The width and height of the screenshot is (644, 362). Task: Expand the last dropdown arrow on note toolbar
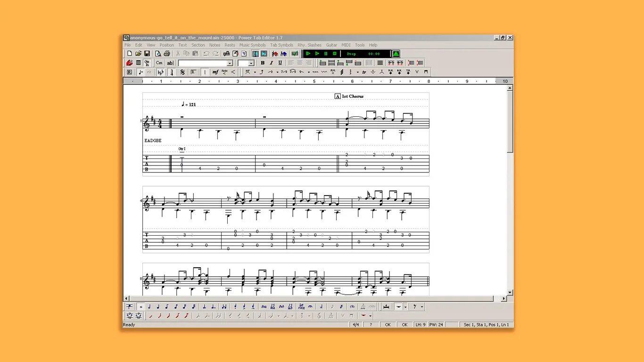point(422,306)
